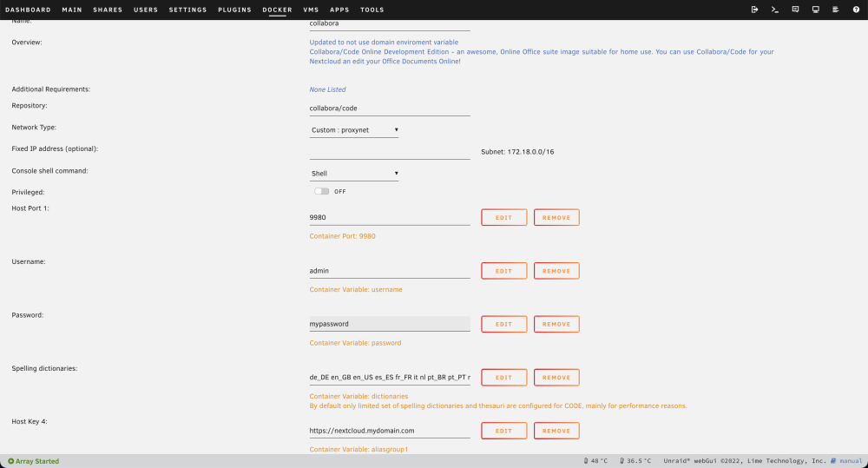Image resolution: width=868 pixels, height=468 pixels.
Task: Open the Main menu item
Action: 72,10
